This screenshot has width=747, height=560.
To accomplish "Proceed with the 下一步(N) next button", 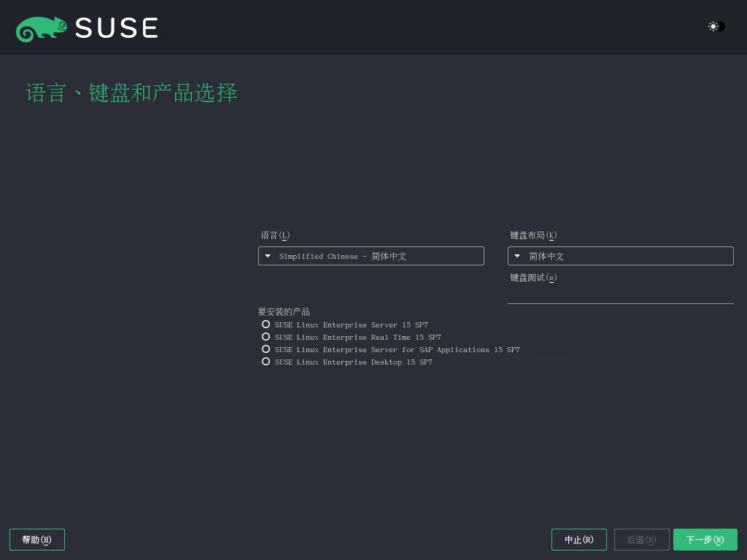I will [705, 540].
